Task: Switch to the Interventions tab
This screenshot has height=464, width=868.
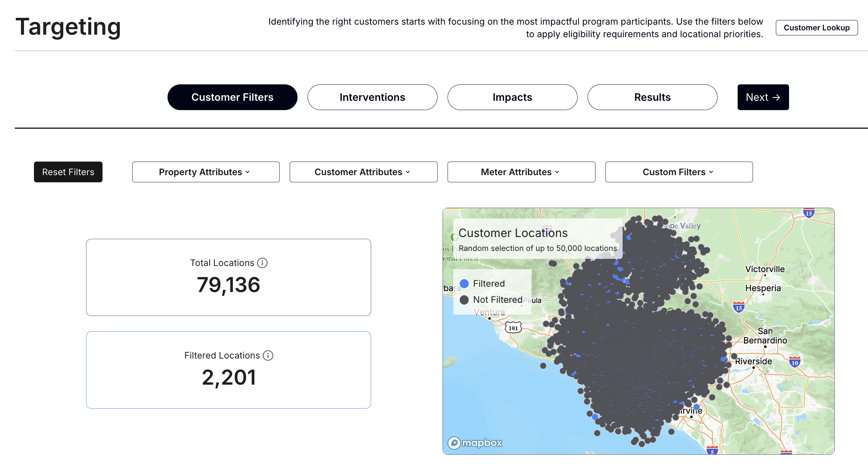Action: point(372,97)
